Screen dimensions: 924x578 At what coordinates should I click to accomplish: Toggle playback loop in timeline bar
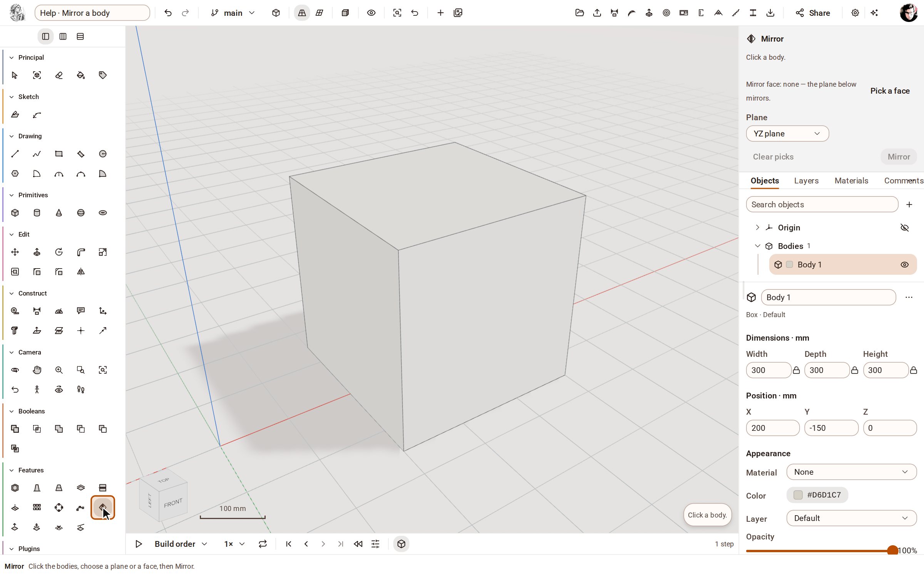(x=263, y=544)
